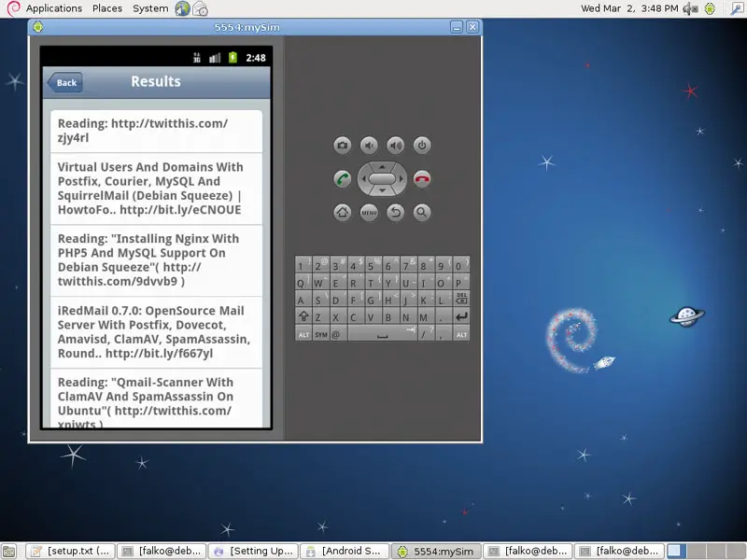Viewport: 747px width, 560px height.
Task: Click the D-pad right arrow
Action: (402, 179)
